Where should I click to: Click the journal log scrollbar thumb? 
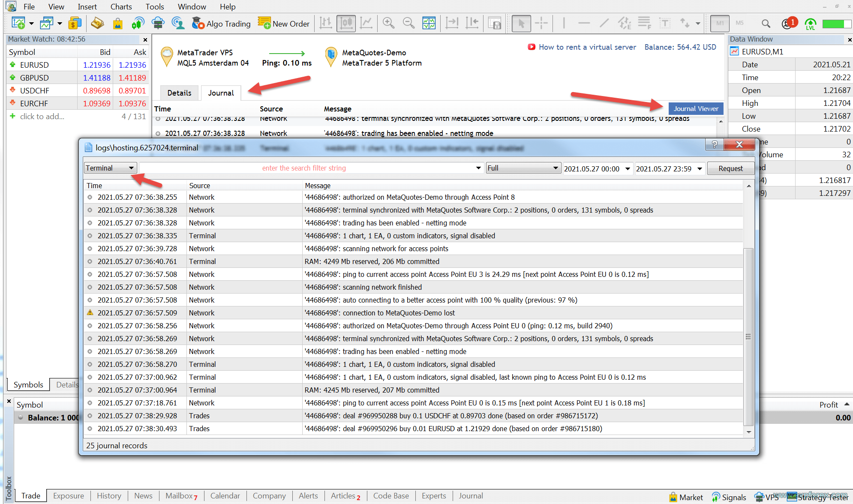(x=748, y=336)
